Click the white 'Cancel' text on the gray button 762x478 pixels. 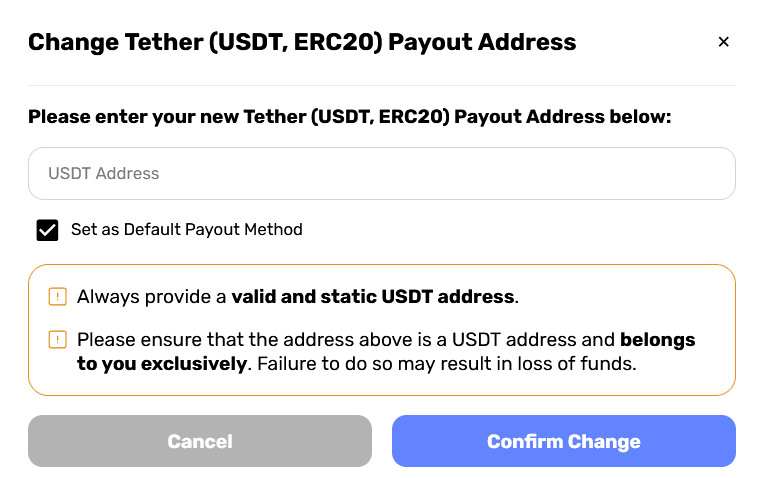200,441
